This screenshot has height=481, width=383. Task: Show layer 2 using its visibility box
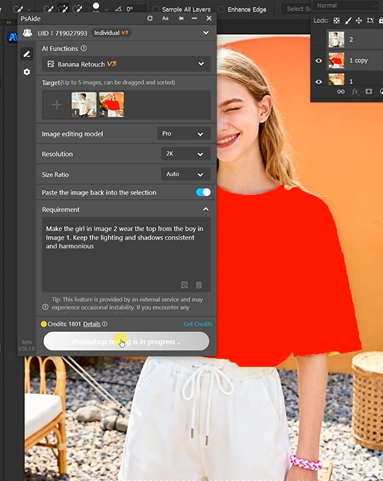(319, 40)
